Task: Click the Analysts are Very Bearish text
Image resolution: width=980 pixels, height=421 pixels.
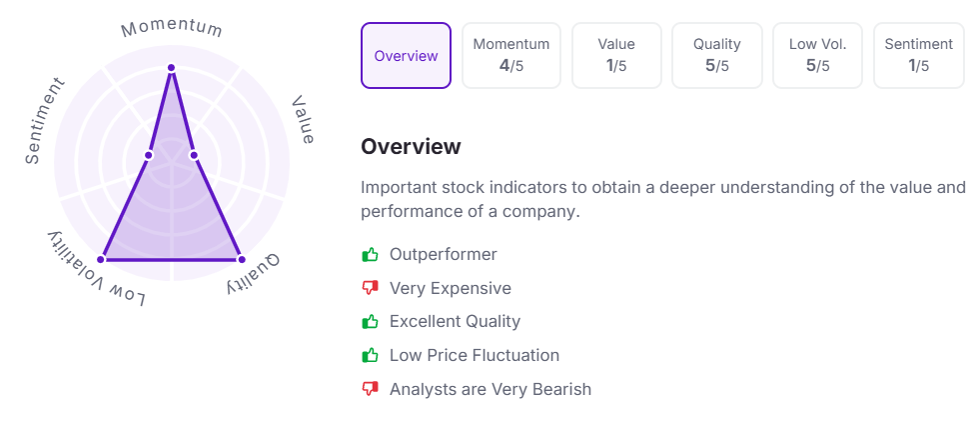Action: coord(490,389)
